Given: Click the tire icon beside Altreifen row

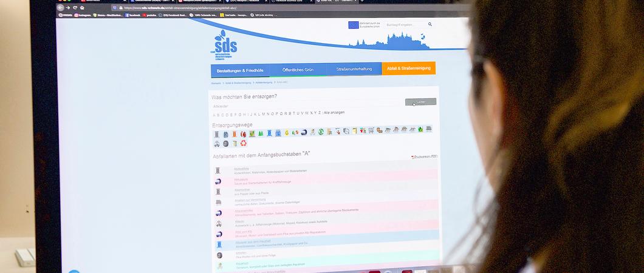Looking at the screenshot, I should [x=219, y=255].
